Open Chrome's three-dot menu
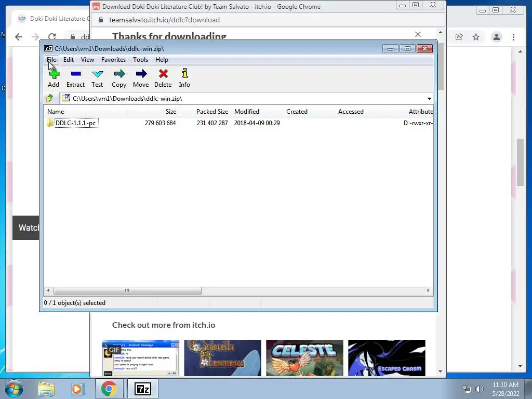 pos(514,37)
